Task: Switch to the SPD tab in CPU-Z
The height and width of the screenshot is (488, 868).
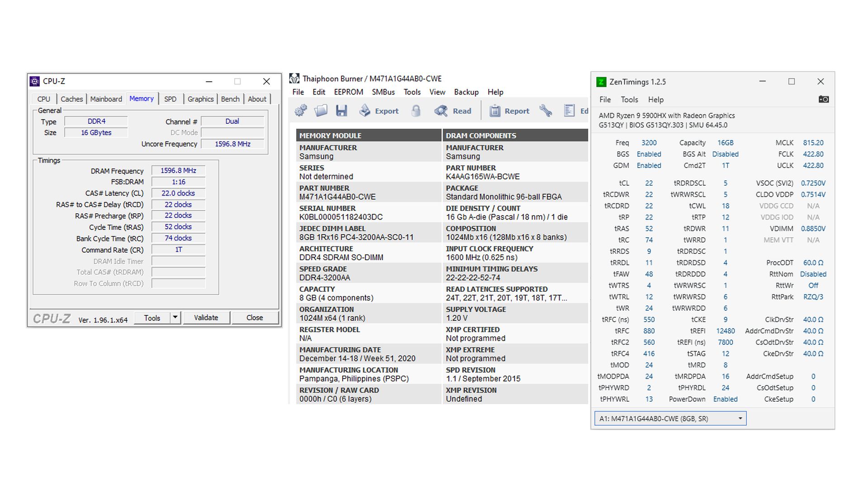Action: [170, 99]
